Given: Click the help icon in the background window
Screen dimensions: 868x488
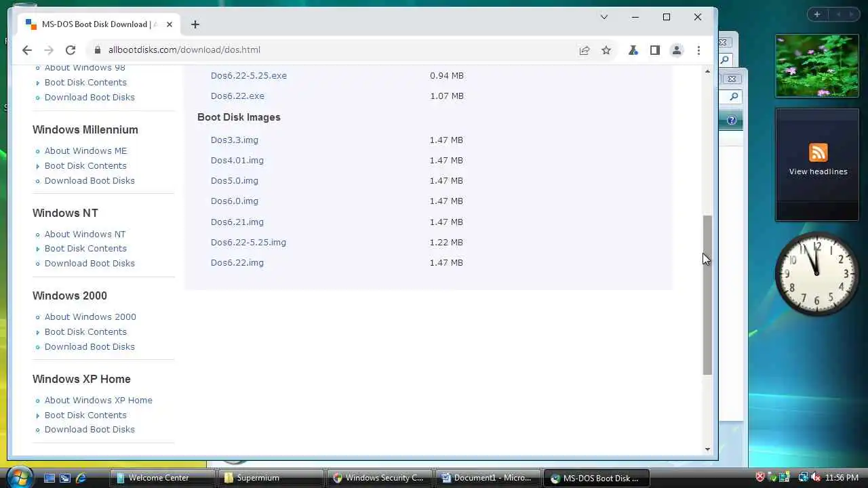Looking at the screenshot, I should pos(732,121).
